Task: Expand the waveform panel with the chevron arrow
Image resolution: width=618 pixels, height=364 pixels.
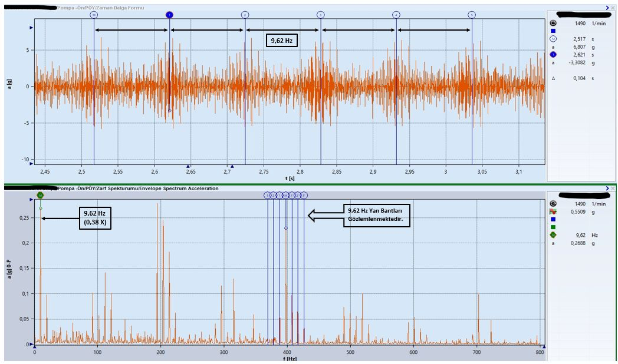Action: pos(607,8)
